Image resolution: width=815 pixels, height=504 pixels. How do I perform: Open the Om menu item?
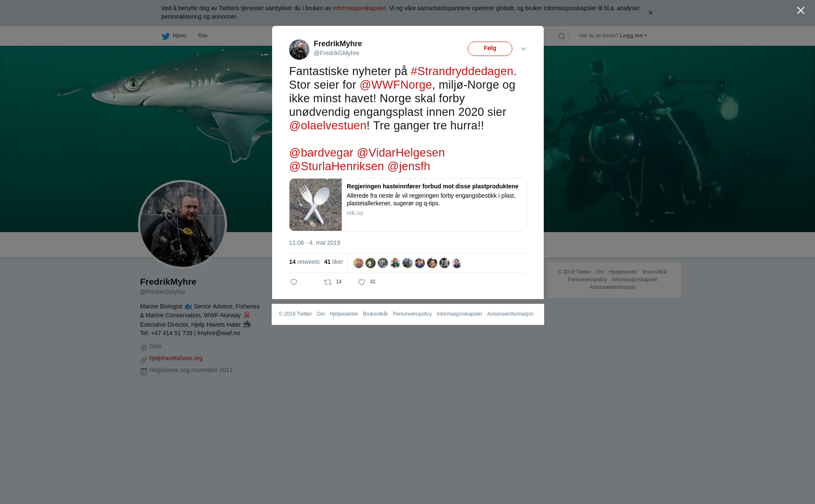click(202, 36)
